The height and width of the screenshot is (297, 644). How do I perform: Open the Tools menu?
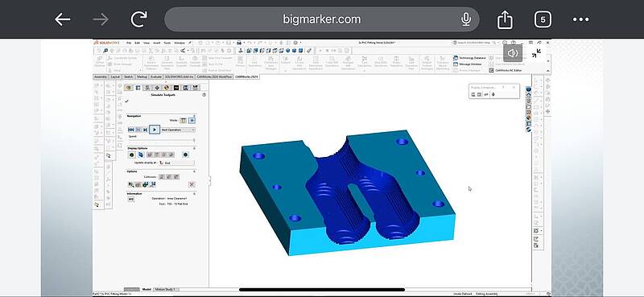coord(167,43)
